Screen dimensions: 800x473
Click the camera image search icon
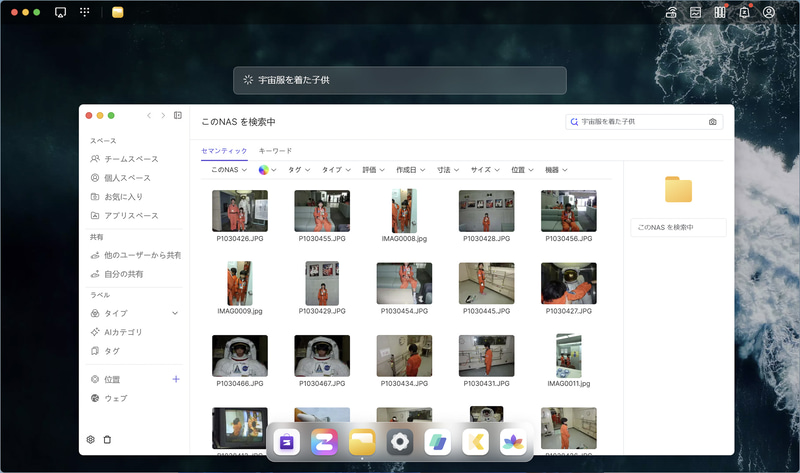(x=712, y=122)
